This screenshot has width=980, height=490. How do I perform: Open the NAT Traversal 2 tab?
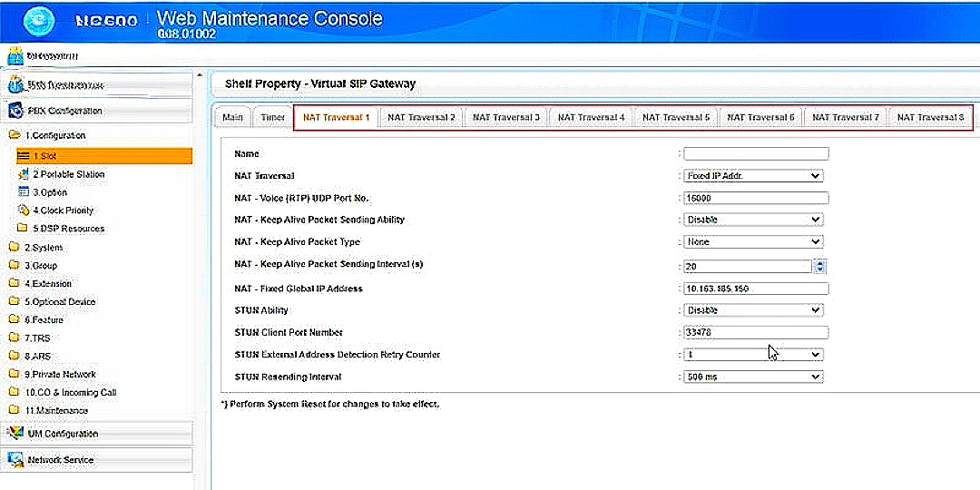pos(420,118)
